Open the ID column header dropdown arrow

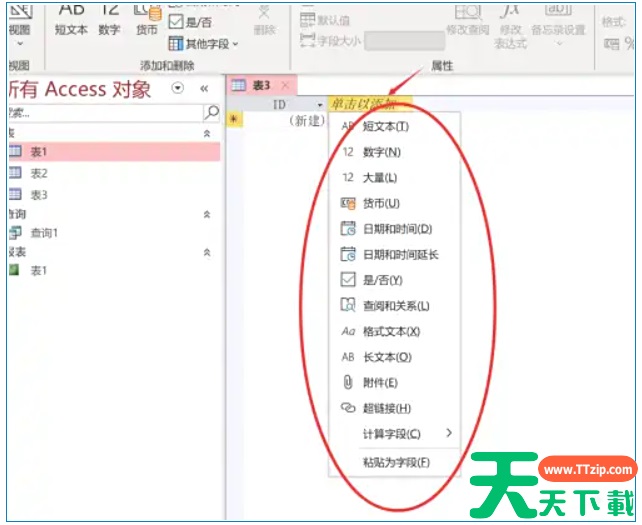pyautogui.click(x=320, y=105)
